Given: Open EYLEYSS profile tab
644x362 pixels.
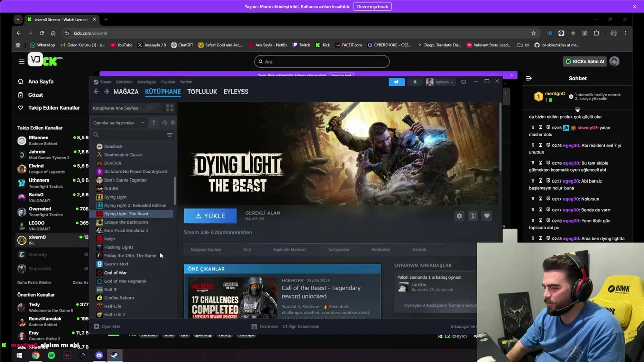Looking at the screenshot, I should point(236,92).
